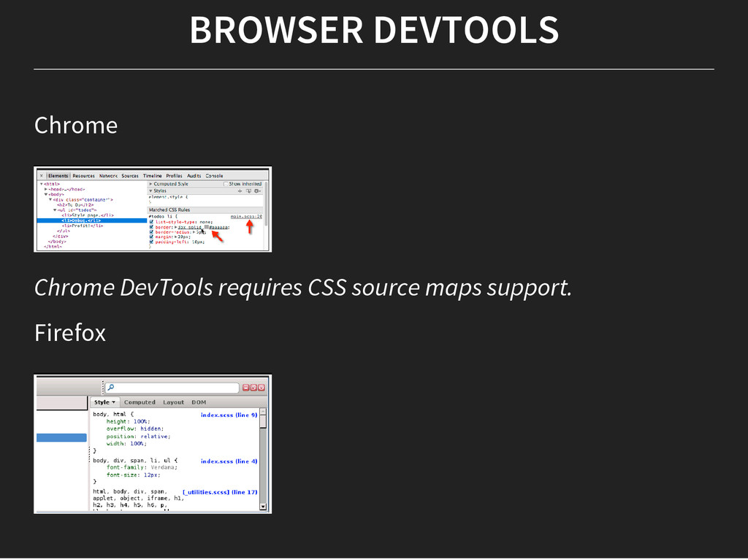Open the _utilities.scss (line 17) link
The height and width of the screenshot is (560, 748).
point(220,492)
